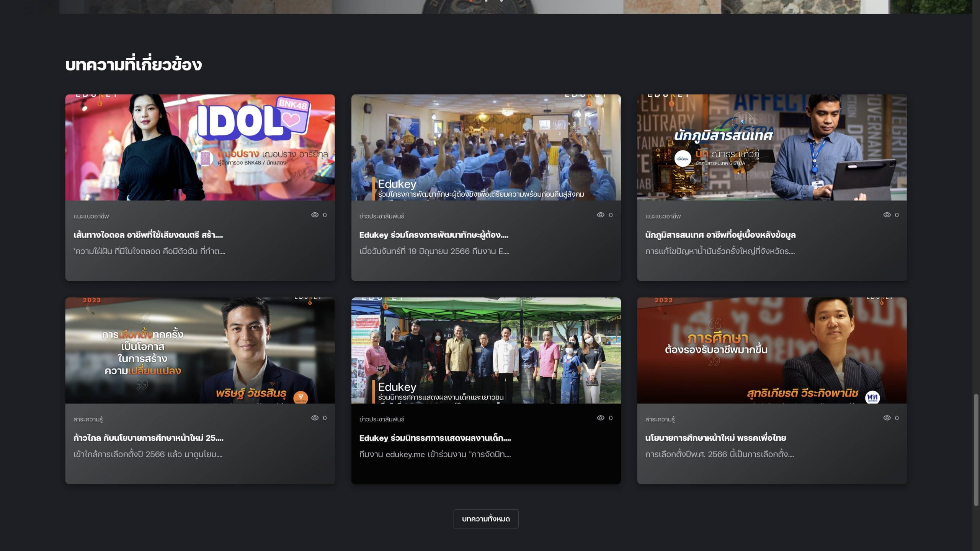Image resolution: width=980 pixels, height=551 pixels.
Task: Open the election quote article thumbnail
Action: (200, 350)
